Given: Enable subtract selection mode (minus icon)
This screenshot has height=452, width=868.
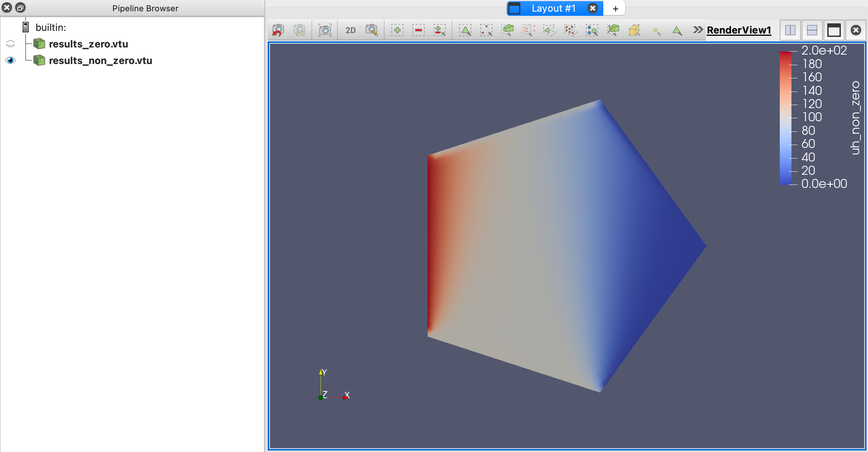Looking at the screenshot, I should pos(419,30).
